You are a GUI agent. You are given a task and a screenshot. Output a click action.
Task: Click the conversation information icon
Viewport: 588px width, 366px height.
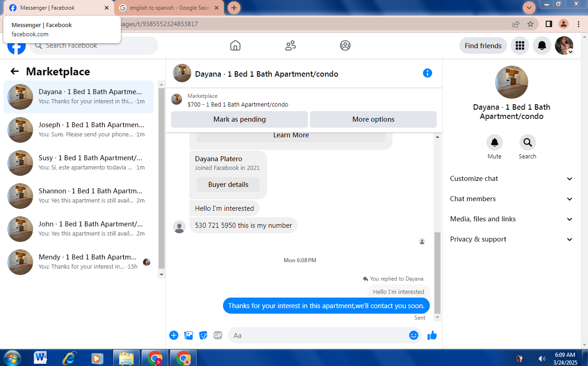[x=428, y=73]
